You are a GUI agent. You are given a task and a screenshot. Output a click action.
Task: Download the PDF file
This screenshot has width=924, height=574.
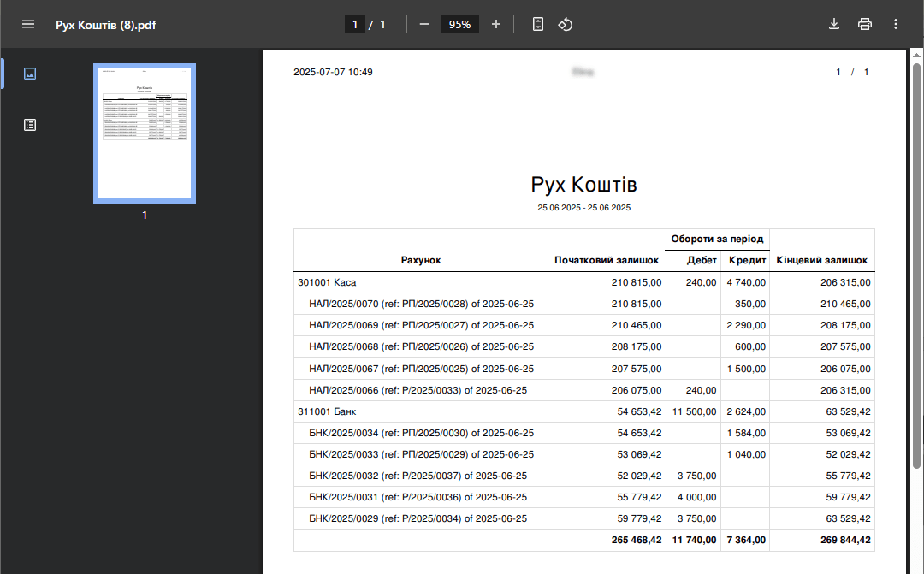pos(834,24)
